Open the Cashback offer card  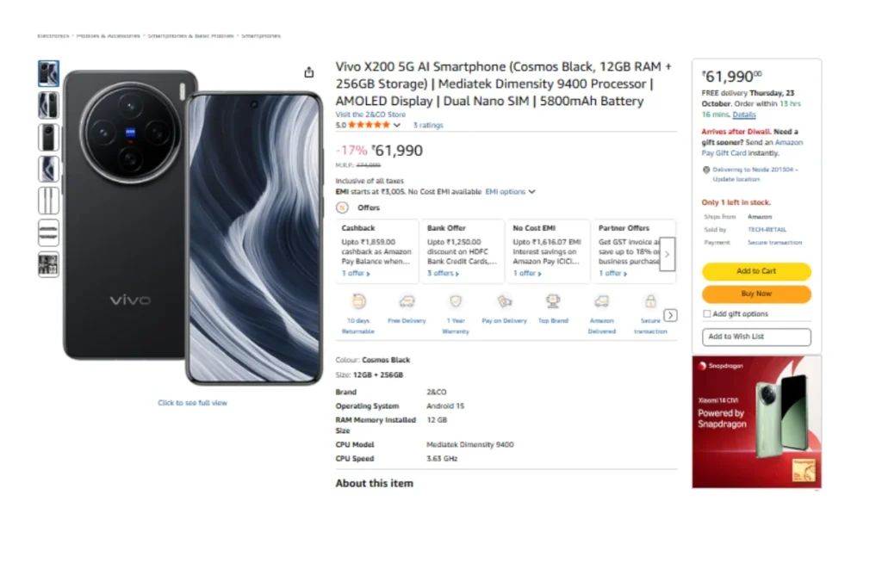tap(376, 251)
